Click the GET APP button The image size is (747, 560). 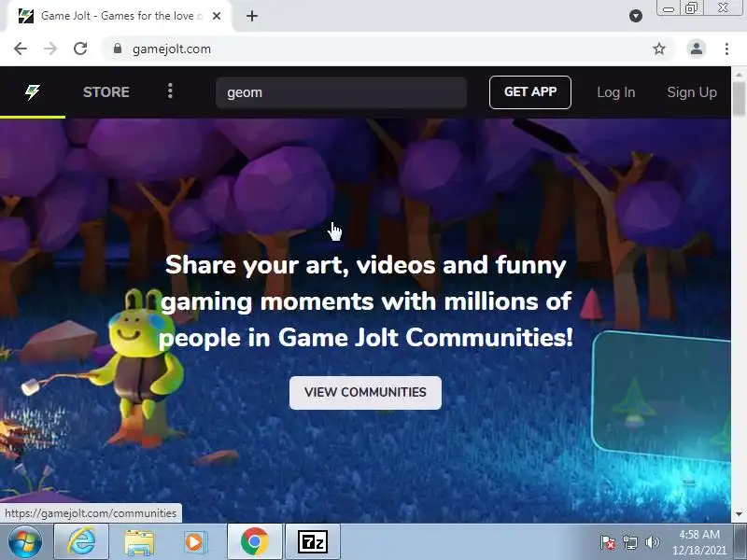click(530, 91)
